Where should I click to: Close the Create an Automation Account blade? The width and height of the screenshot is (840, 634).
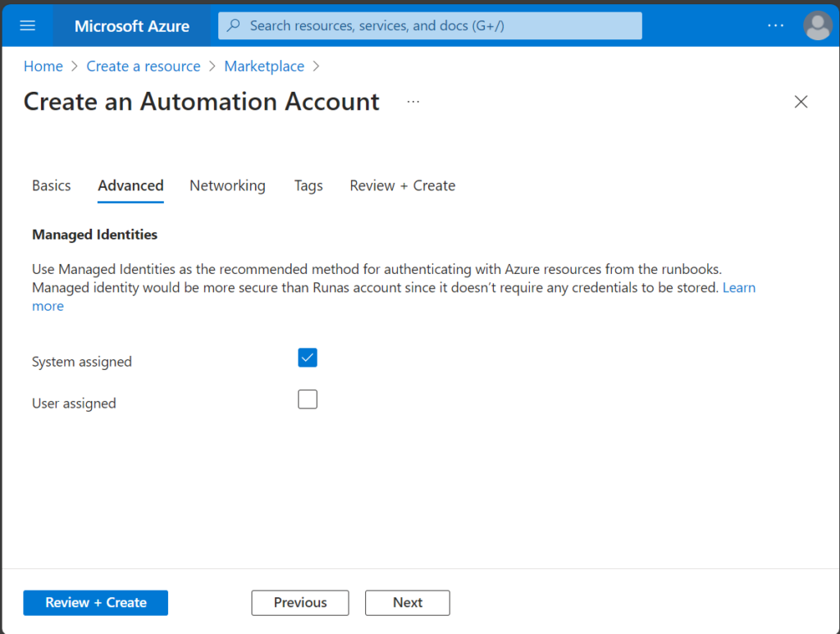pyautogui.click(x=801, y=102)
